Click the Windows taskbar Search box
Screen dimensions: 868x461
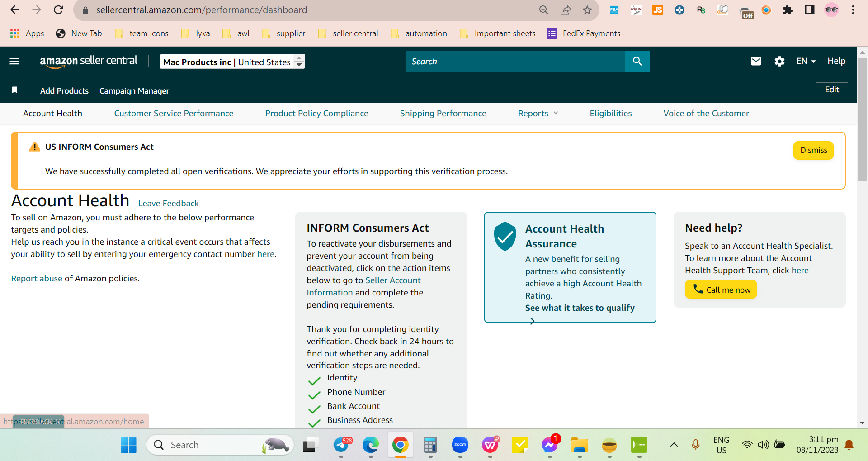[220, 445]
